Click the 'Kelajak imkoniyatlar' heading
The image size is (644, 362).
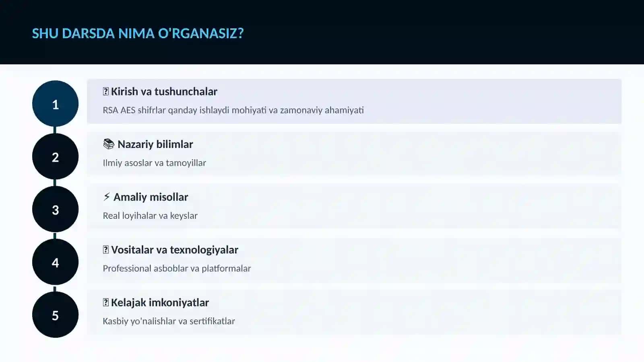click(160, 302)
